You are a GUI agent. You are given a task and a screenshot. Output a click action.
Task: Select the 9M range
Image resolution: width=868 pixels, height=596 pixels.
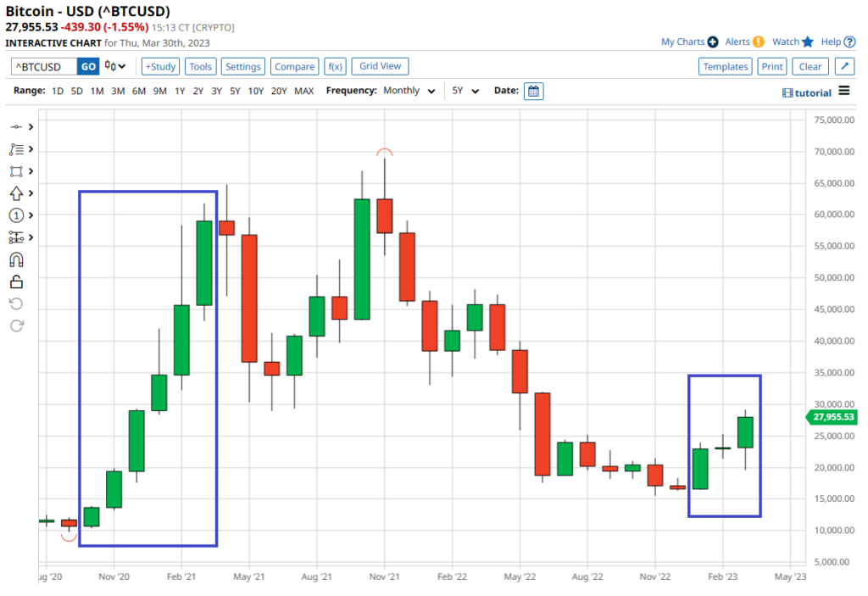[159, 91]
